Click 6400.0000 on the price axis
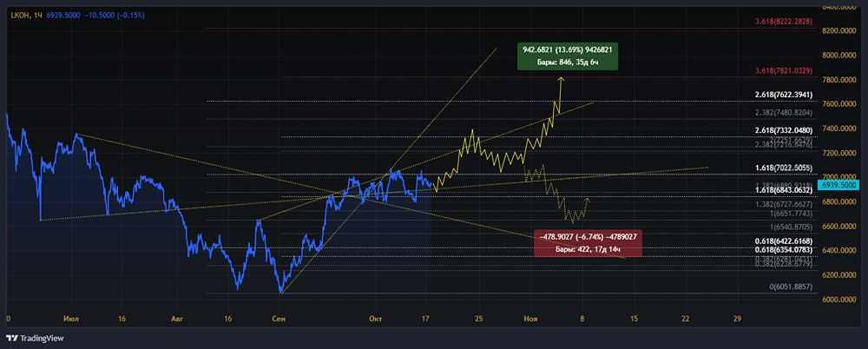Viewport: 868px width, 349px height. 841,250
